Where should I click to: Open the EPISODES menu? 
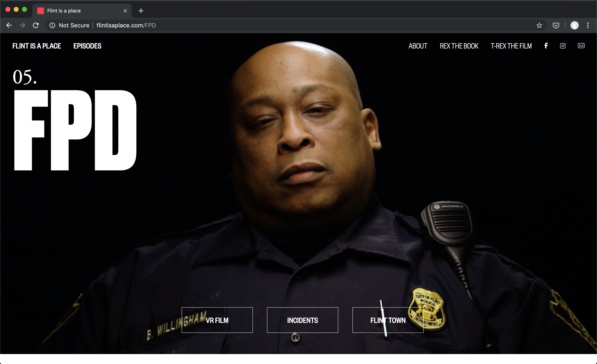[x=87, y=46]
